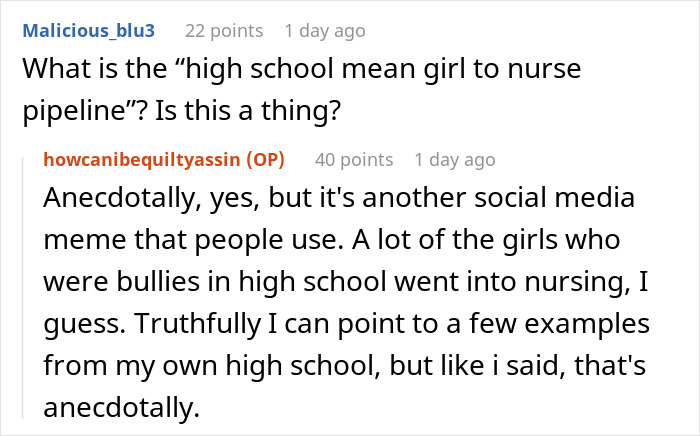Click the reply line starting "Anecdotally, yes"

click(340, 198)
